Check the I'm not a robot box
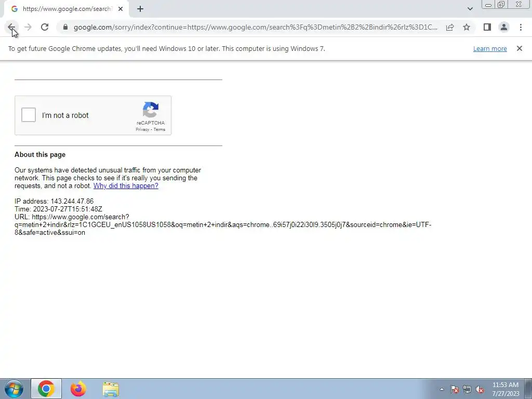Viewport: 532px width, 399px height. pos(29,115)
